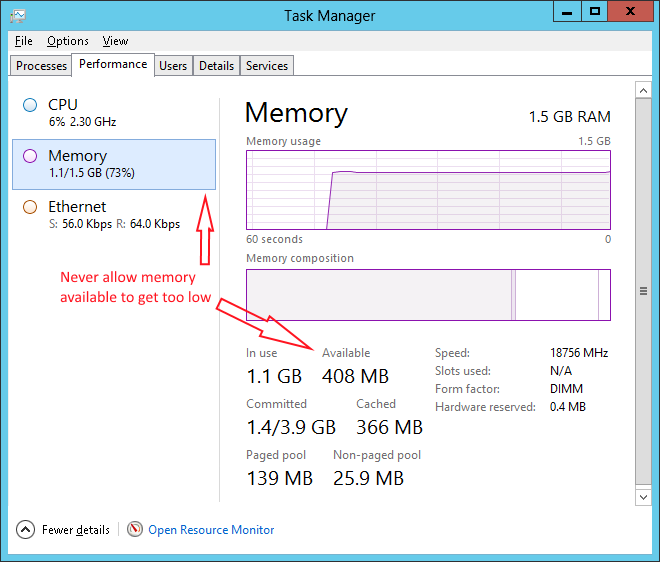
Task: Switch to the Services tab
Action: point(267,66)
